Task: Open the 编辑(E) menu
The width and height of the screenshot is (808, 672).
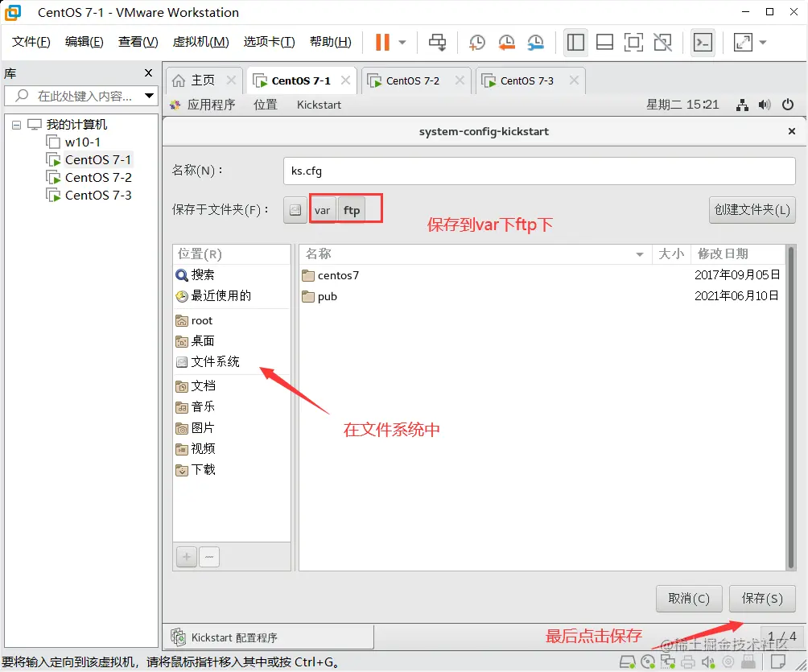Action: tap(84, 42)
